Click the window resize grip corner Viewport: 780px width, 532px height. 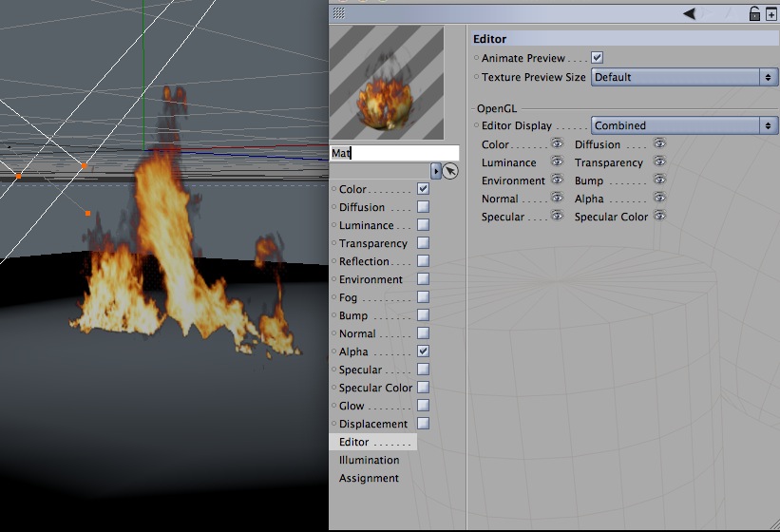click(774, 524)
